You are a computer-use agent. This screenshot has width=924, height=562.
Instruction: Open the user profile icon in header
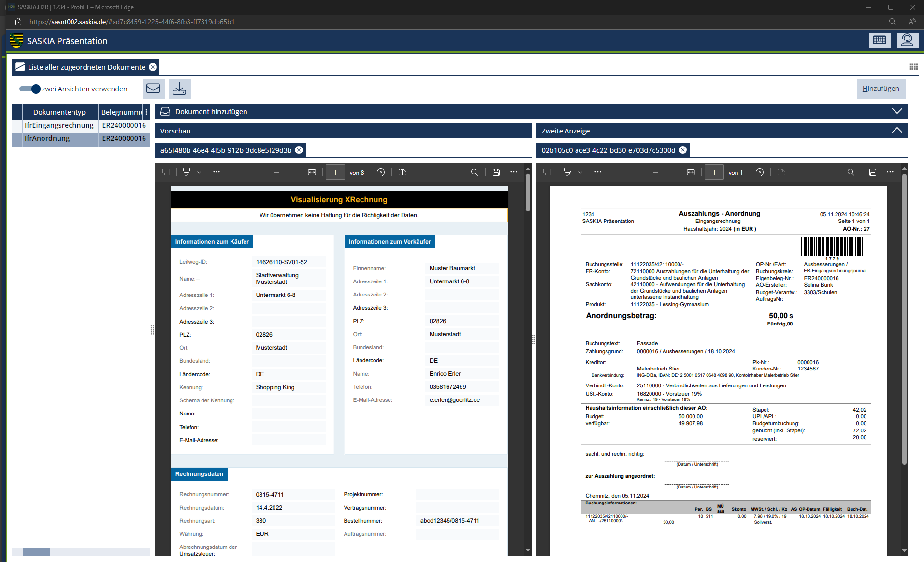point(907,41)
